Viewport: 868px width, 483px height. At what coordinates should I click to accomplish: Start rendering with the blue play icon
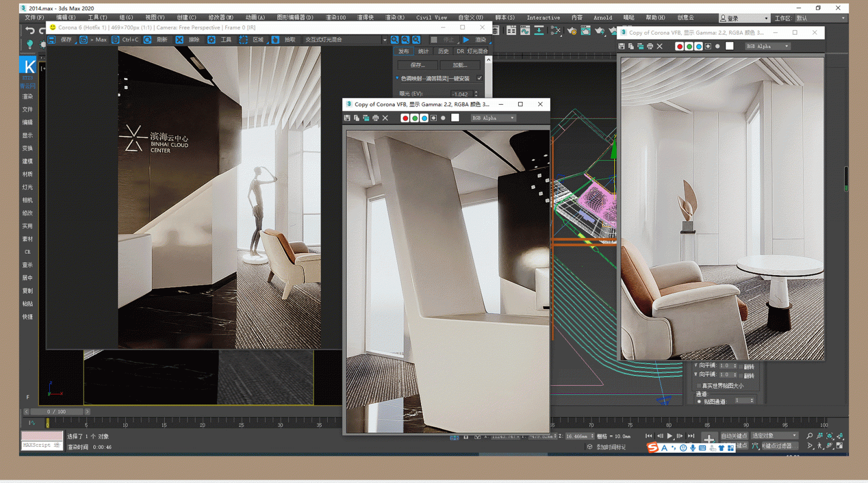pos(466,40)
